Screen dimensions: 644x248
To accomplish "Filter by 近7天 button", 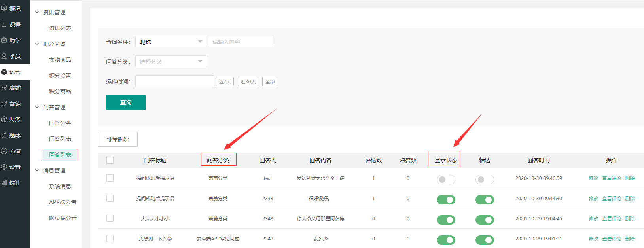I will pyautogui.click(x=225, y=81).
